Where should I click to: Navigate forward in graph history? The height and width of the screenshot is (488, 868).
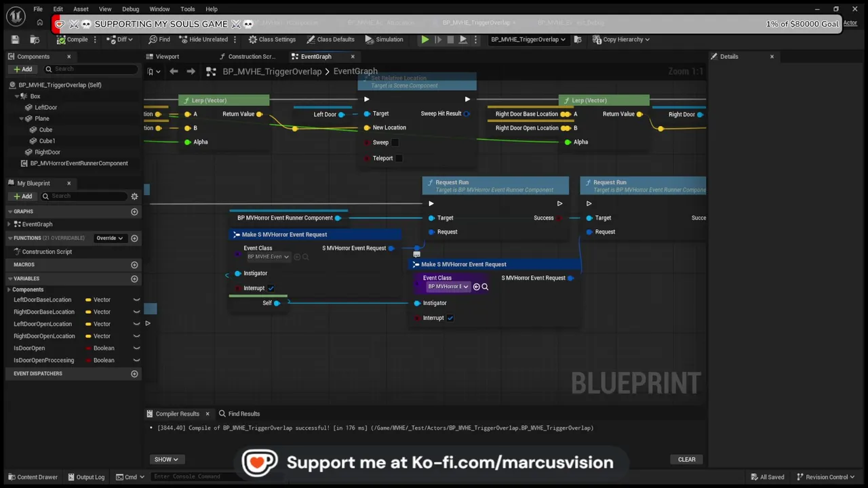click(x=191, y=71)
